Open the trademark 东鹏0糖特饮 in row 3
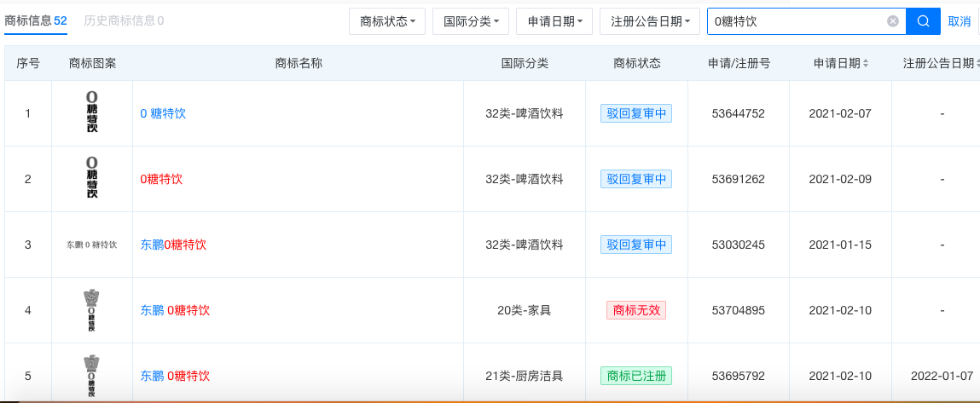The width and height of the screenshot is (980, 403). [x=173, y=245]
